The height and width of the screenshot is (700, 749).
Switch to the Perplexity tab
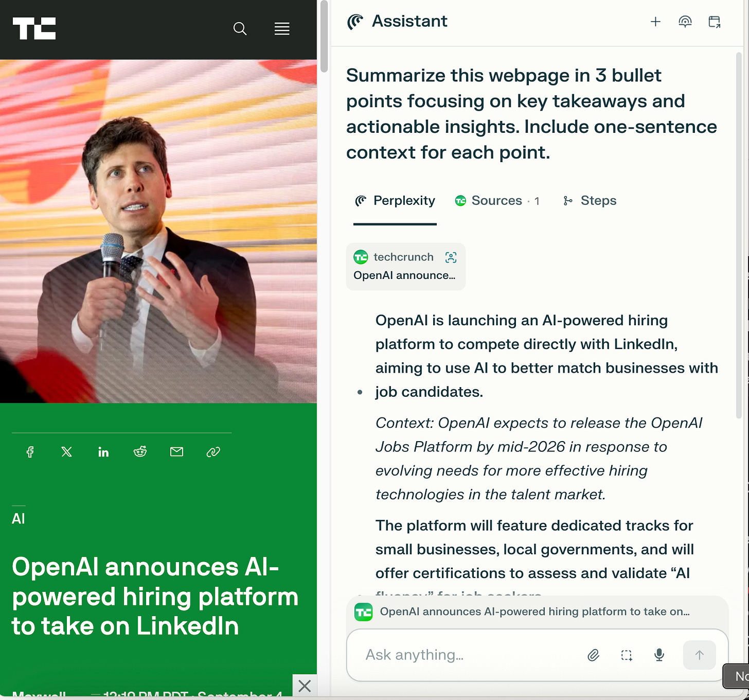(x=395, y=201)
